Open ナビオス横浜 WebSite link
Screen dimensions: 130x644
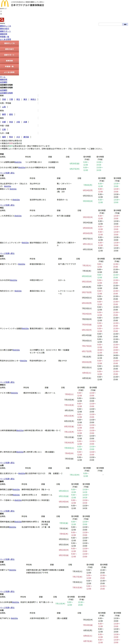click(15, 393)
